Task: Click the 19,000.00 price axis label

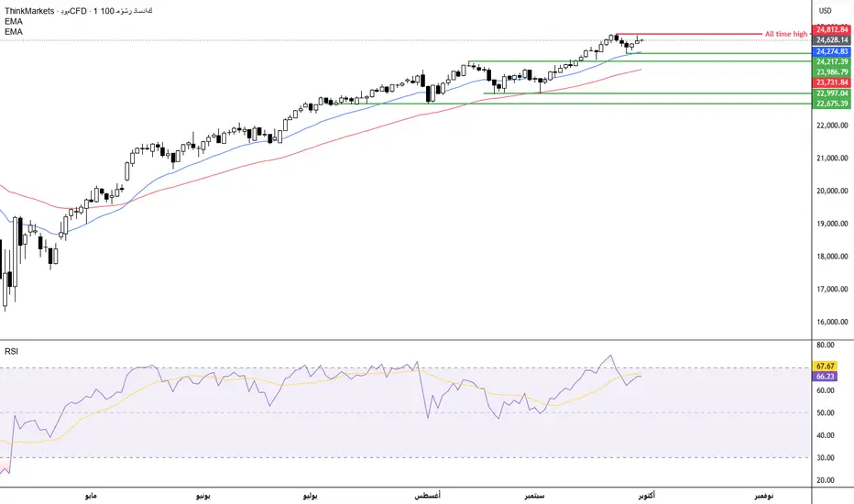Action: tap(832, 224)
